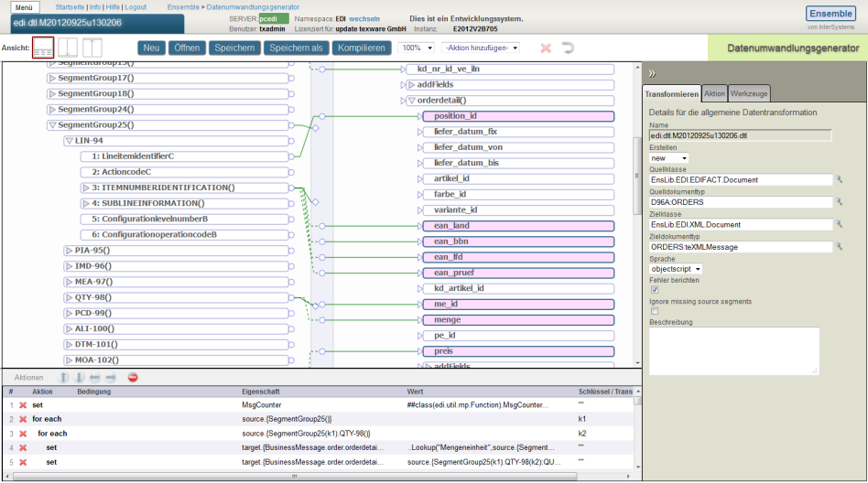Image resolution: width=868 pixels, height=483 pixels.
Task: Switch to the Werkzeuge tab
Action: 749,93
